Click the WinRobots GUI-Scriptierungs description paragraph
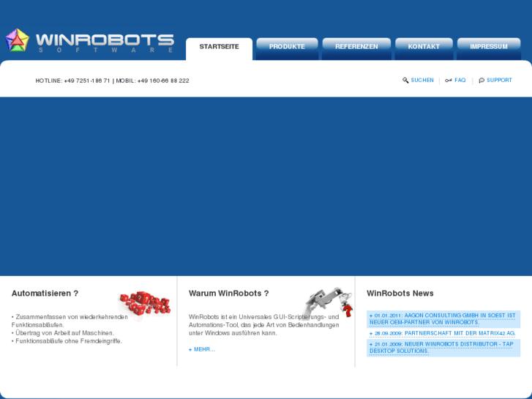The width and height of the screenshot is (532, 399). point(264,325)
